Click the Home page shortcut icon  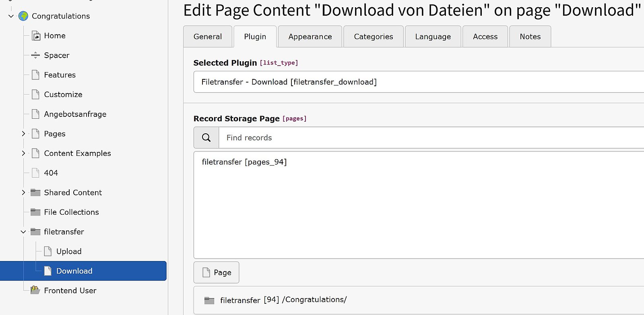[x=36, y=36]
